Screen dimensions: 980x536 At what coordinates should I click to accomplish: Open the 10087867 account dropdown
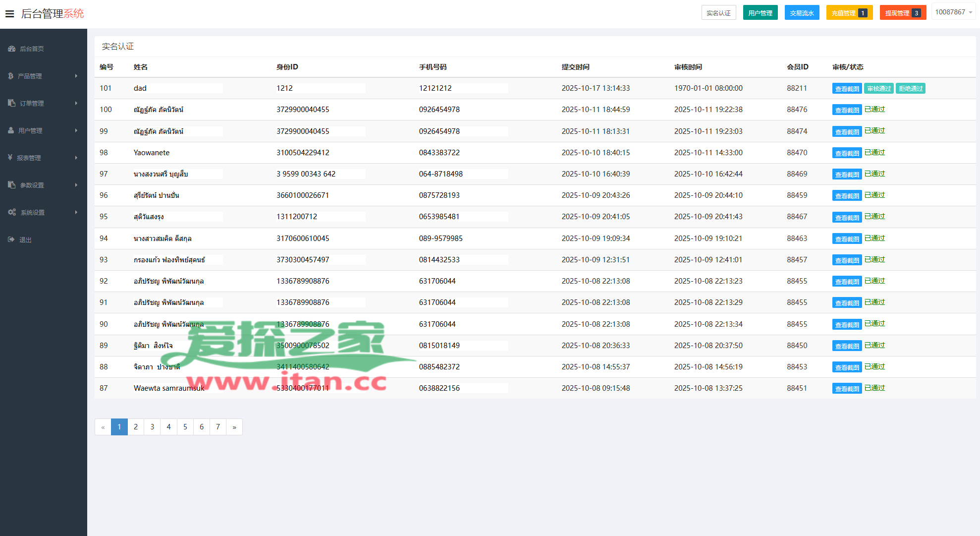point(953,12)
